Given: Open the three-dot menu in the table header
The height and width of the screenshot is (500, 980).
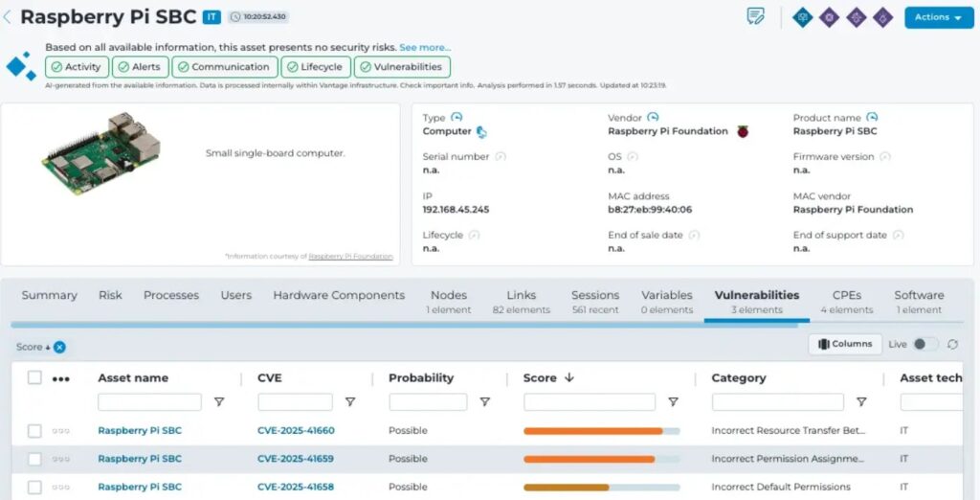Looking at the screenshot, I should [61, 378].
